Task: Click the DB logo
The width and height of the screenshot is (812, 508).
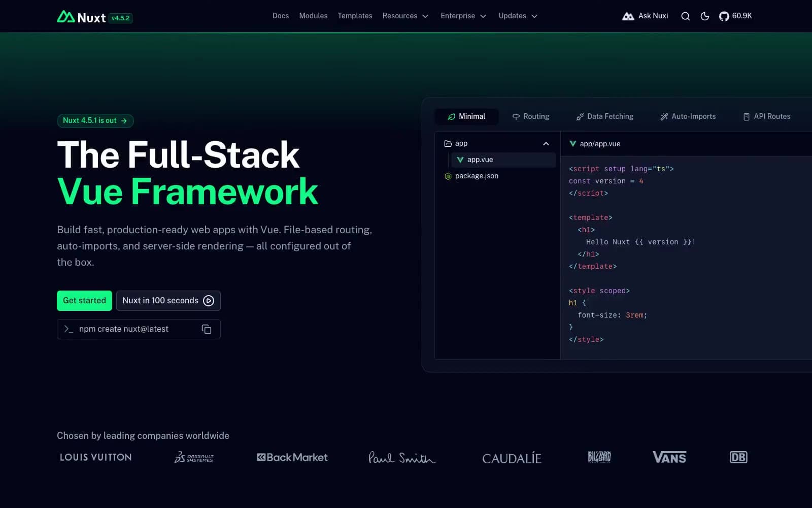Action: point(738,457)
